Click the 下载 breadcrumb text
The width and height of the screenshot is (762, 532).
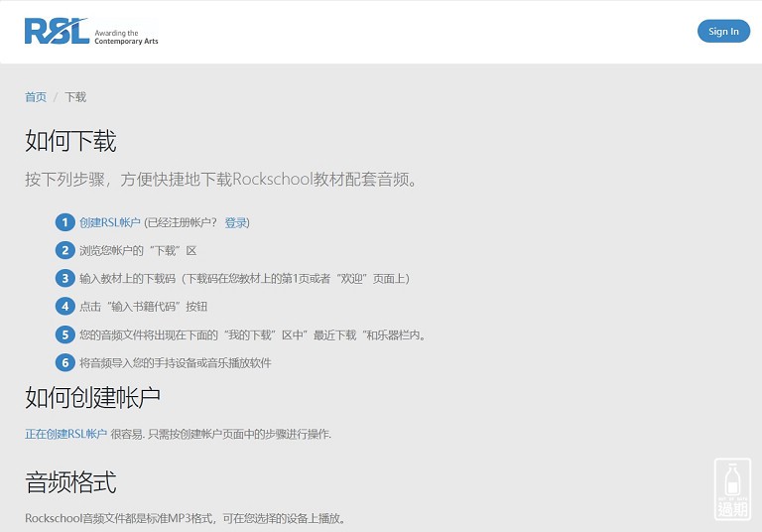(x=75, y=96)
